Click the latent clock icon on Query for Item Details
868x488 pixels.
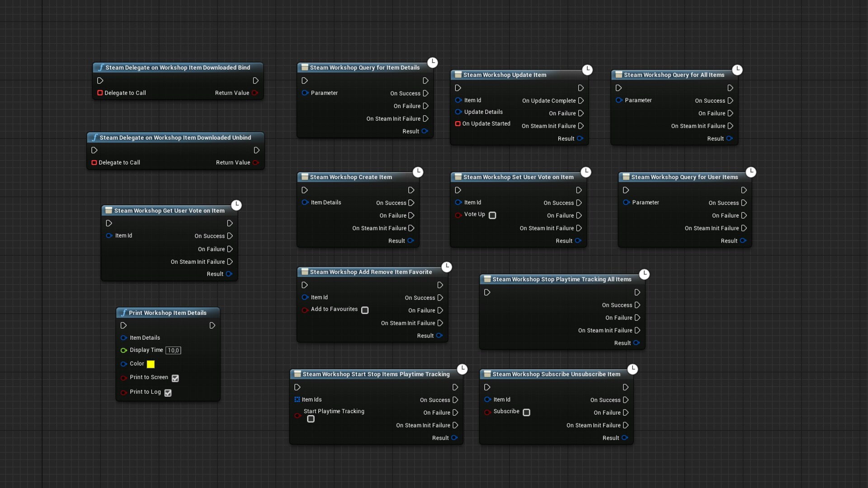(x=433, y=63)
